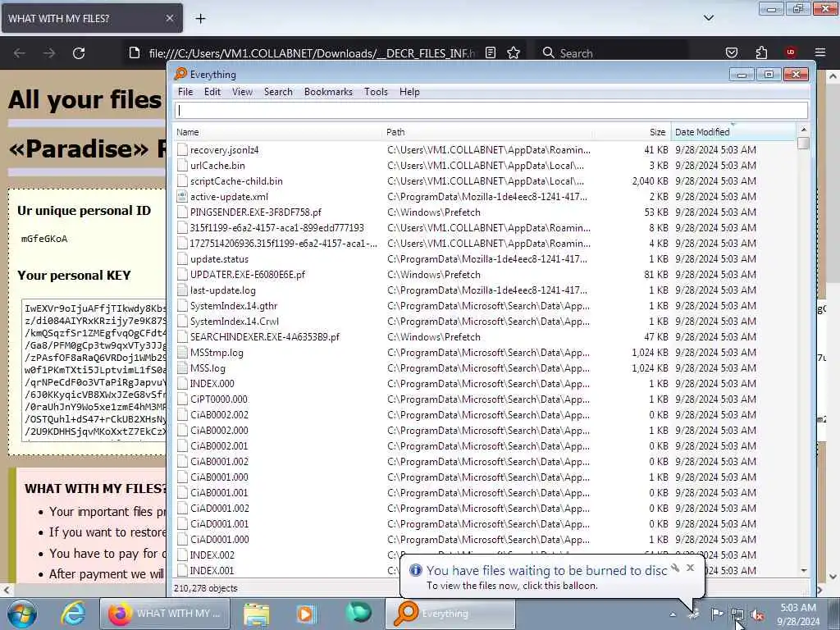Click the Everything results scrollbar thumb
Image resolution: width=840 pixels, height=630 pixels.
(x=802, y=143)
